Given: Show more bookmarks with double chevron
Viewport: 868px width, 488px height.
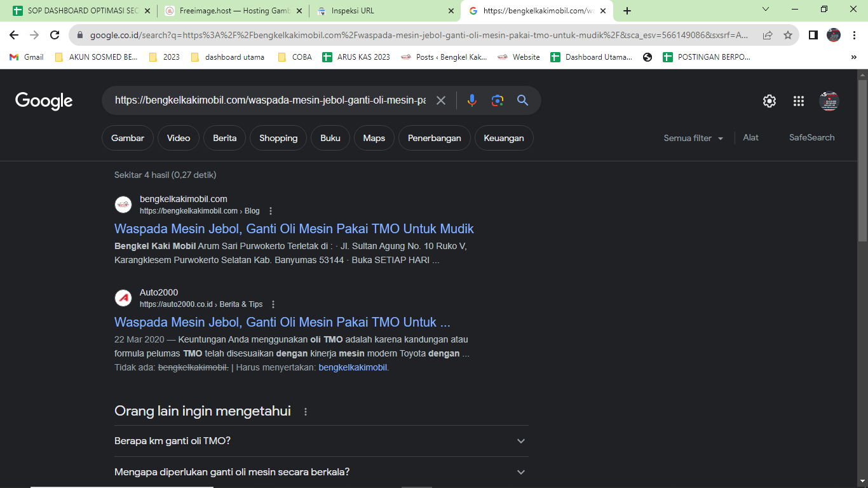Looking at the screenshot, I should 853,57.
